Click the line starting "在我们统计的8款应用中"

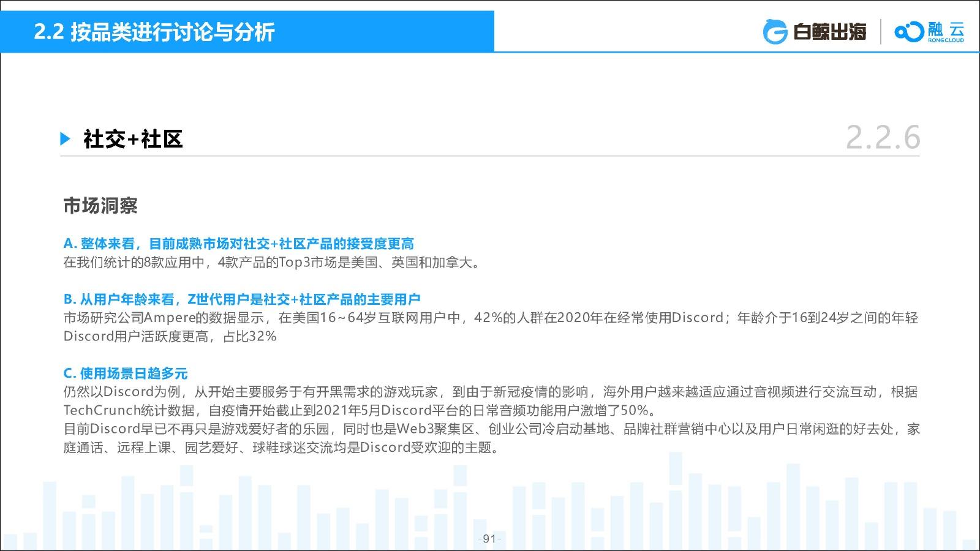click(272, 263)
